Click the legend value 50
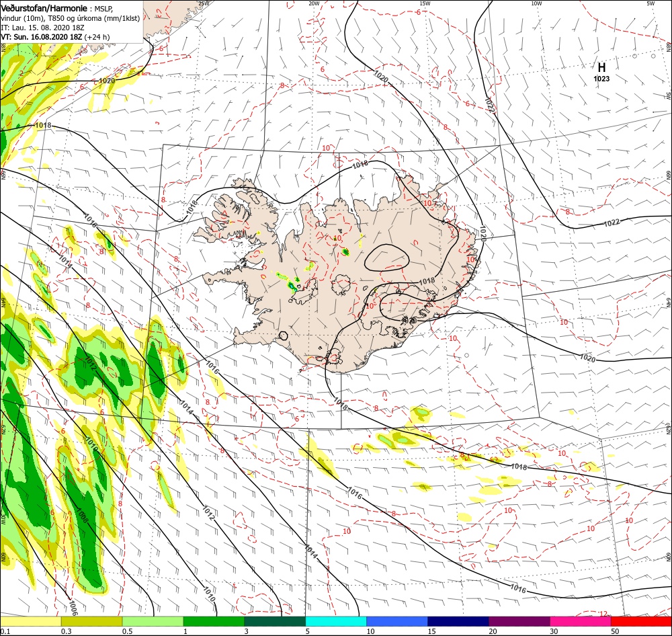 coord(615,631)
